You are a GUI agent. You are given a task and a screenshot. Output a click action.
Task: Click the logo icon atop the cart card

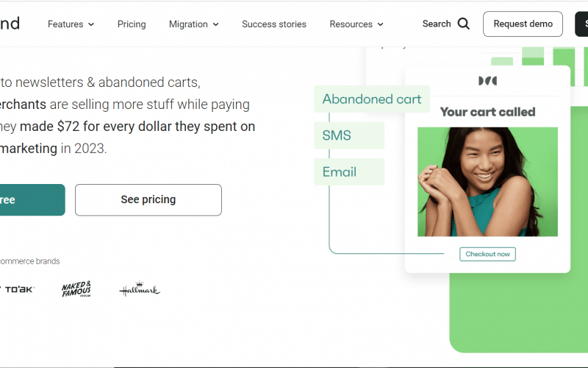(x=487, y=81)
